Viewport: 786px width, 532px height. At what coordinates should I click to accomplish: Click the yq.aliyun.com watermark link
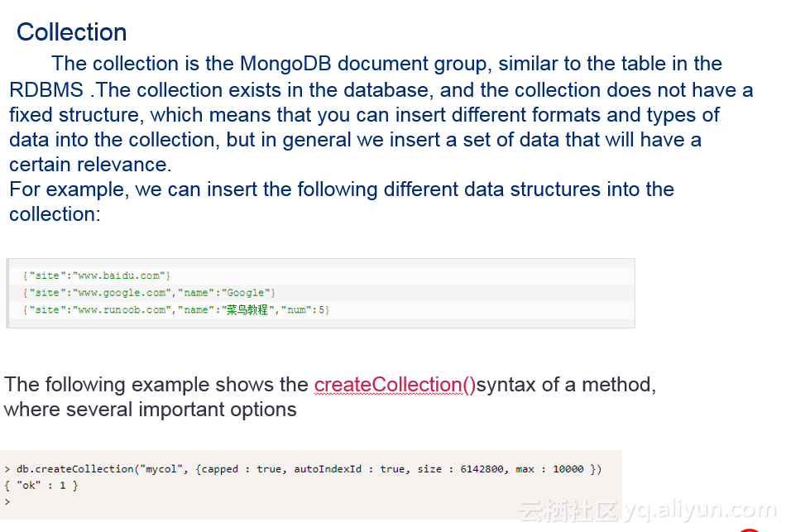point(701,510)
